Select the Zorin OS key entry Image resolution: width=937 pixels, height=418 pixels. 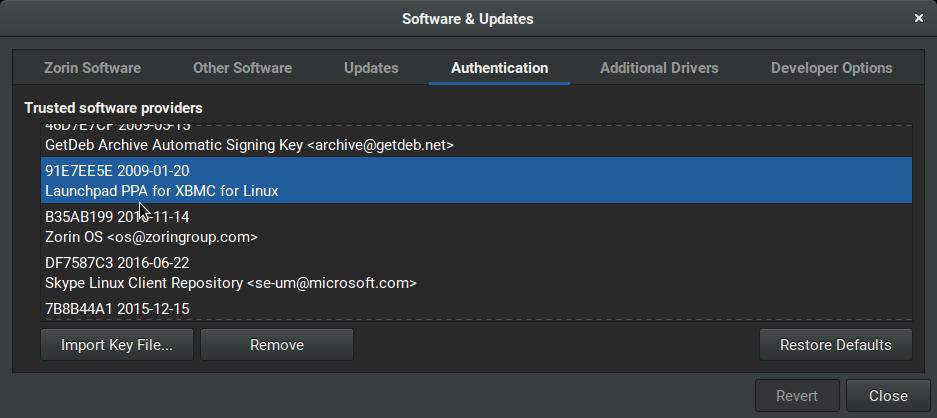coord(151,237)
